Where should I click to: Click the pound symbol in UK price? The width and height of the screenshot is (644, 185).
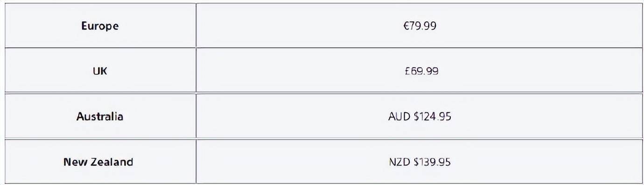pyautogui.click(x=407, y=71)
